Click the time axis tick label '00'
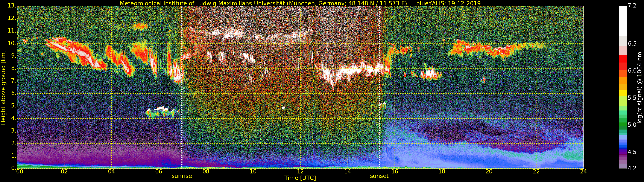Viewport: 644px width, 182px height. (x=19, y=172)
